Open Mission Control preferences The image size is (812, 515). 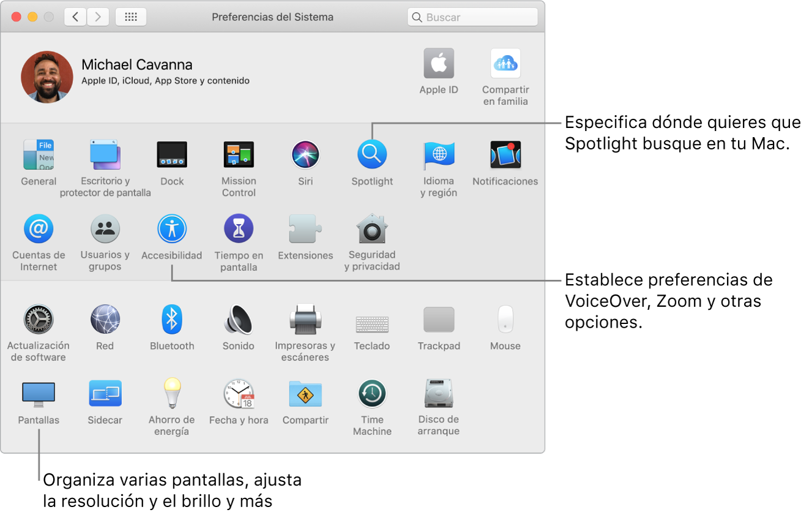(x=239, y=155)
